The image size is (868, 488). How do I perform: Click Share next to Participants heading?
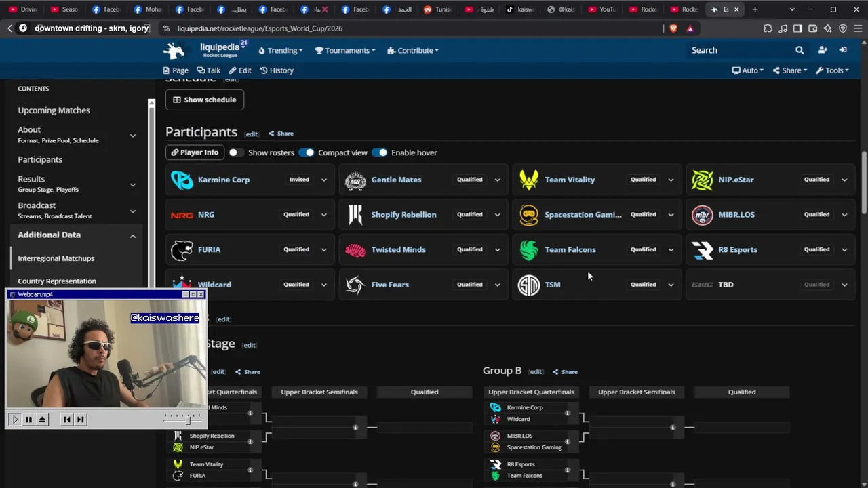click(x=281, y=134)
